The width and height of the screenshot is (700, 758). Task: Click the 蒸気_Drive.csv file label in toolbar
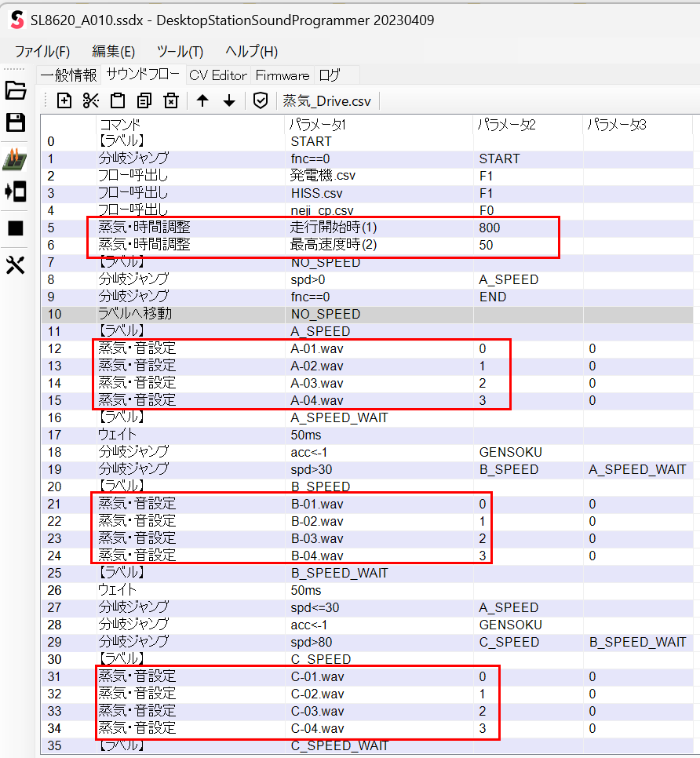click(x=327, y=100)
